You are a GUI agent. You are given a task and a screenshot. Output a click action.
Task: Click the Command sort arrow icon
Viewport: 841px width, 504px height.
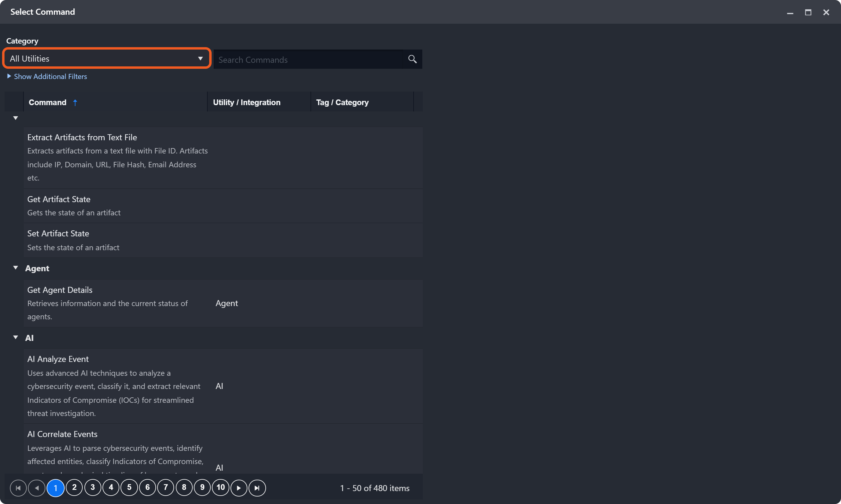tap(75, 102)
